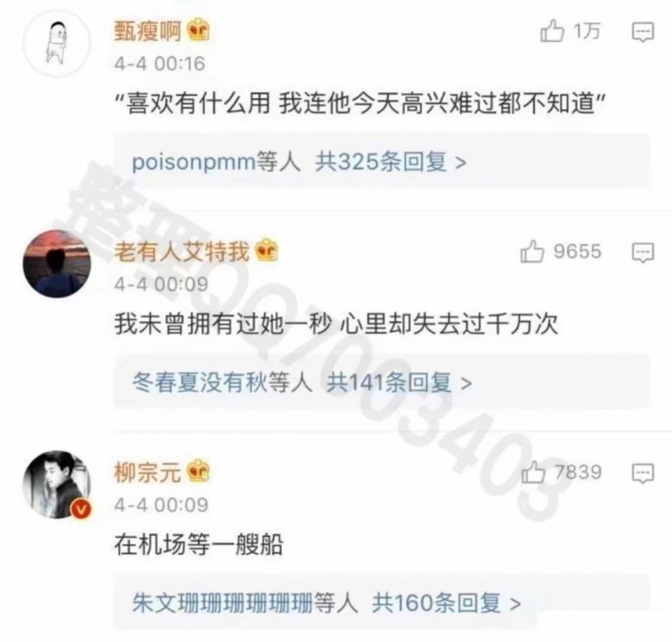Open username link 老有人艾特我

point(181,251)
